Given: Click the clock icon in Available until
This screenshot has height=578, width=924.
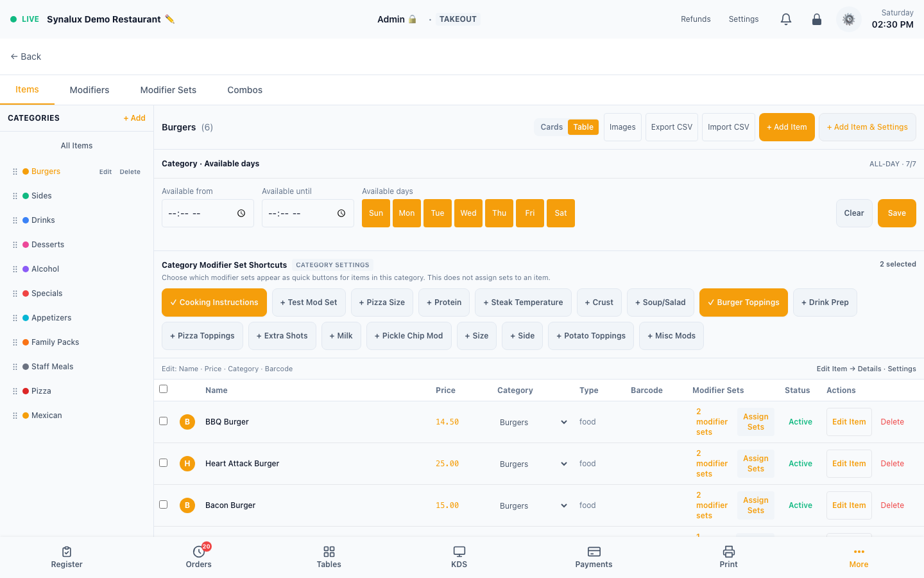Looking at the screenshot, I should click(x=341, y=213).
